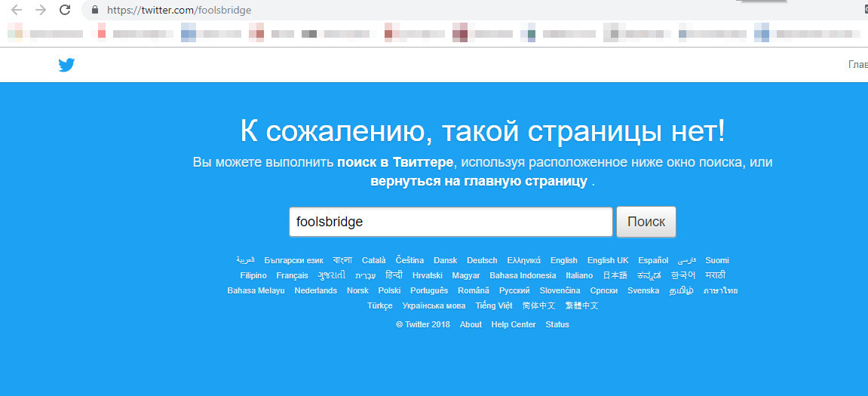Screen dimensions: 868x396
Task: Choose English language link
Action: click(x=564, y=260)
